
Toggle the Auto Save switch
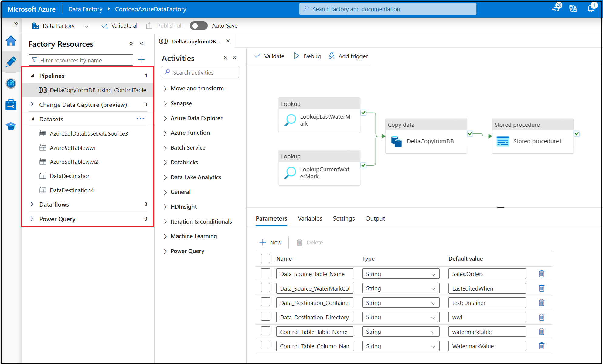[199, 26]
